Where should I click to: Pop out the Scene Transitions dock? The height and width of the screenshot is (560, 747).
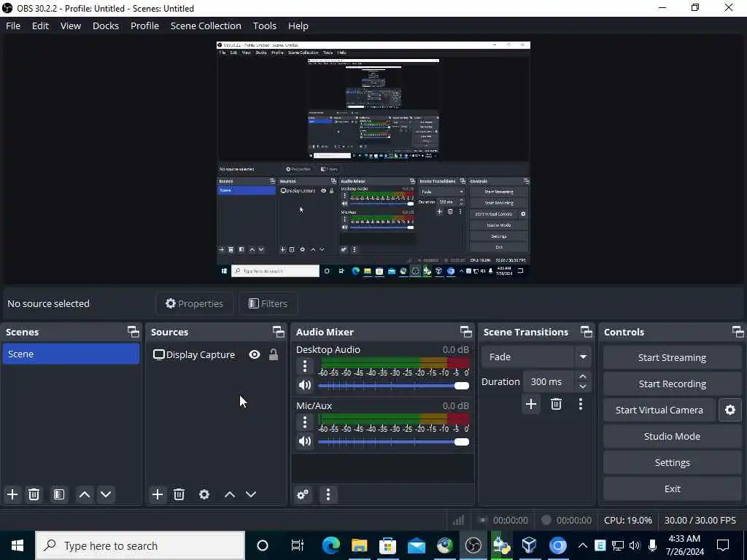pos(587,332)
